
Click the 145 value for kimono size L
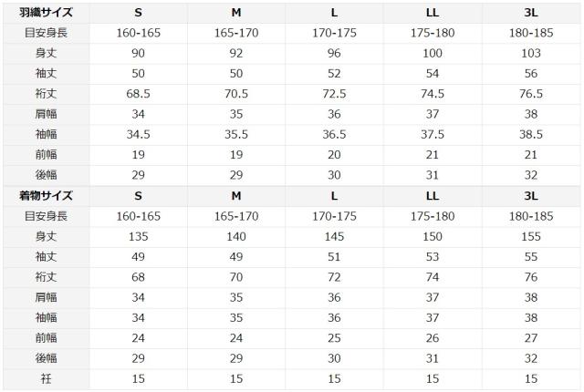[x=334, y=236]
